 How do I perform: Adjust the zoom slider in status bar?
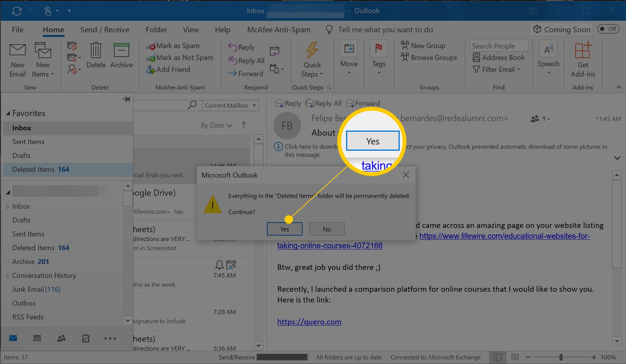click(x=561, y=357)
